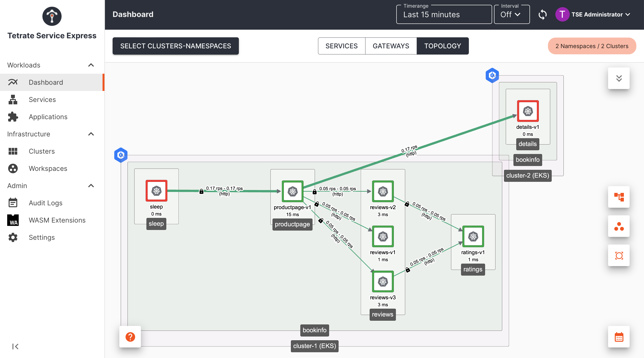
Task: Select the Dashboard icon in sidebar
Action: coord(13,82)
